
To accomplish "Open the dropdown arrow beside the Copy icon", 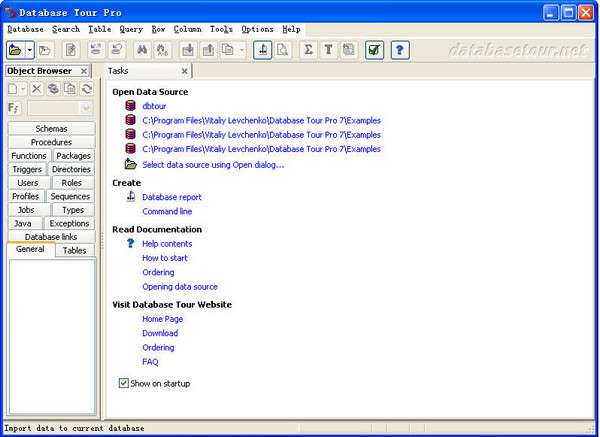I will pos(241,50).
